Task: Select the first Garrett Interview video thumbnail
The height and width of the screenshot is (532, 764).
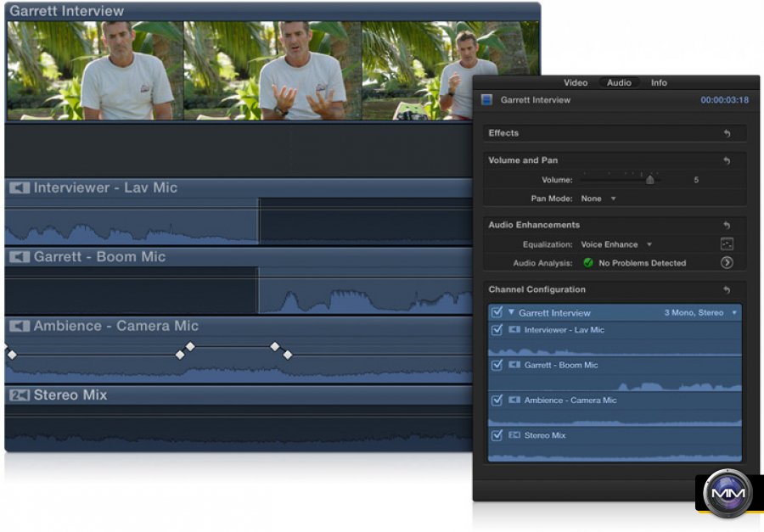Action: (x=95, y=70)
